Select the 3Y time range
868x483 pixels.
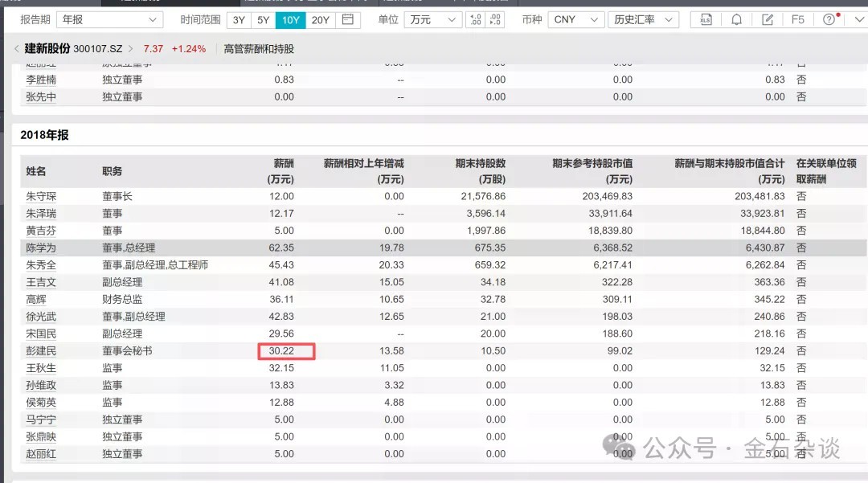239,20
